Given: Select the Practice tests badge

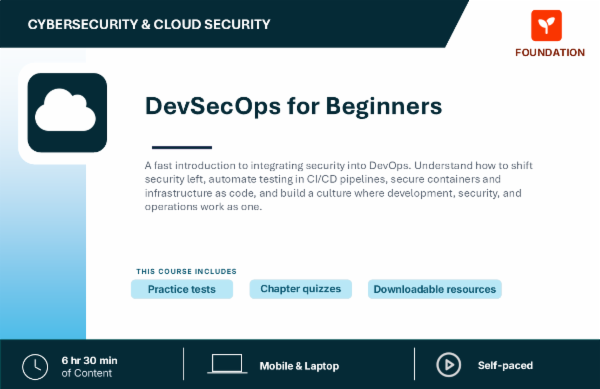Looking at the screenshot, I should (x=182, y=289).
